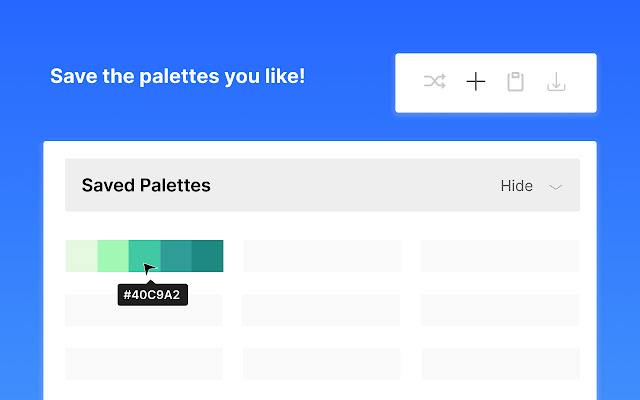Select empty slot in second row right

(x=500, y=310)
